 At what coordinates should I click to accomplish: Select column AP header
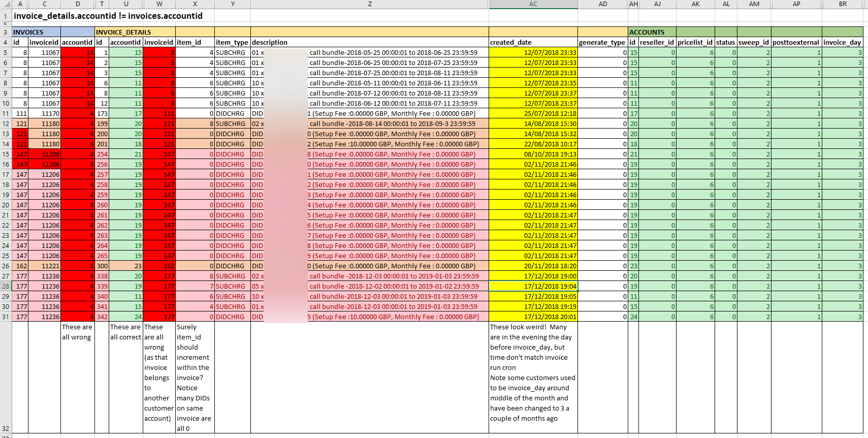point(796,4)
